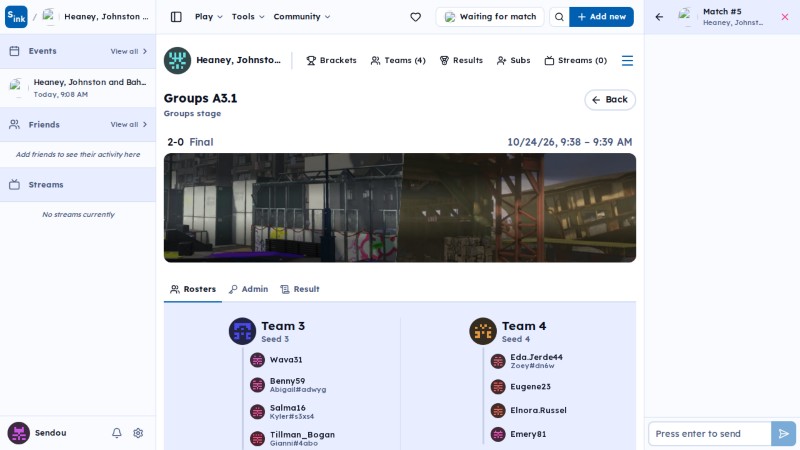Viewport: 800px width, 450px height.
Task: Open Emery81 player profile
Action: pos(528,434)
